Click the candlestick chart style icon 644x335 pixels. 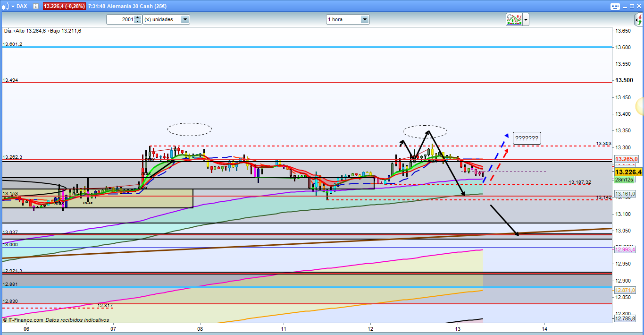coord(5,6)
